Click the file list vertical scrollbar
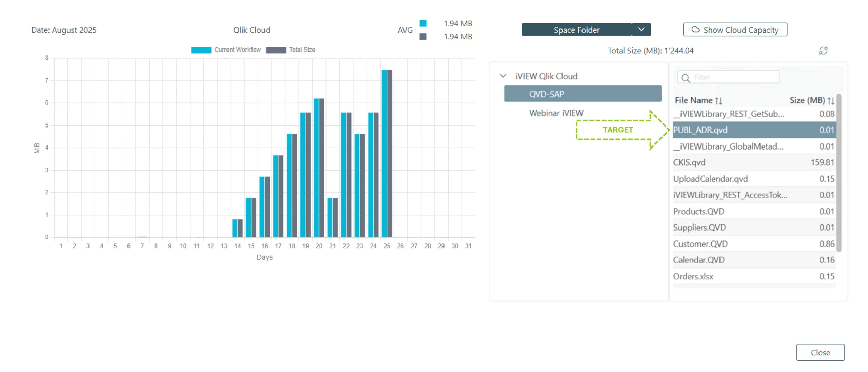Image resolution: width=868 pixels, height=372 pixels. [839, 173]
